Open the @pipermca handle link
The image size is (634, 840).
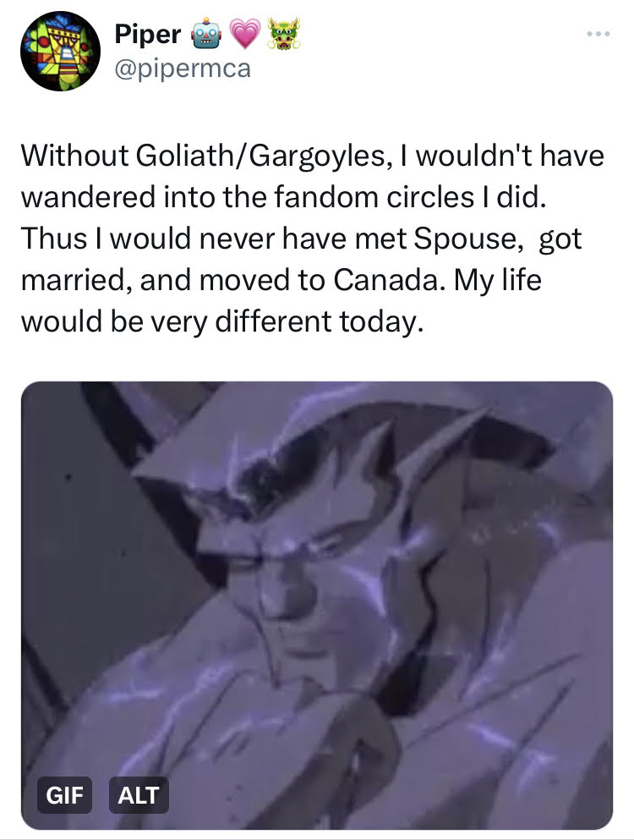183,69
